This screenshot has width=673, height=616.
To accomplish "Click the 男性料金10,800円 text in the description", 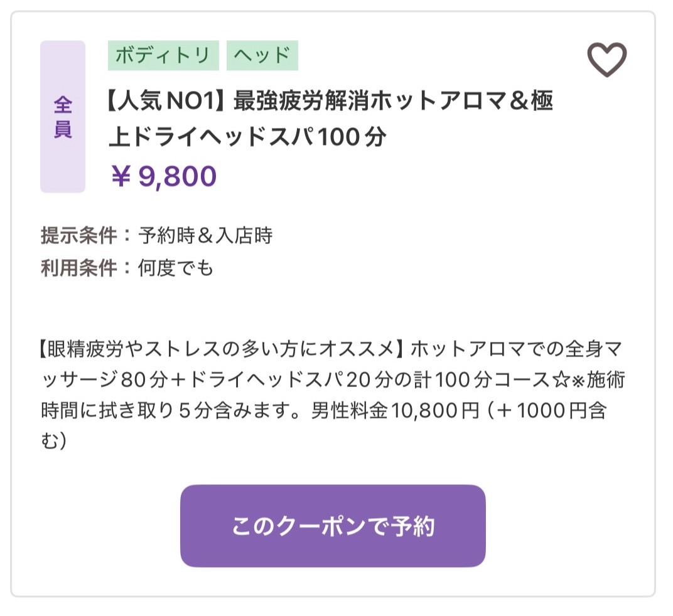I will click(395, 410).
